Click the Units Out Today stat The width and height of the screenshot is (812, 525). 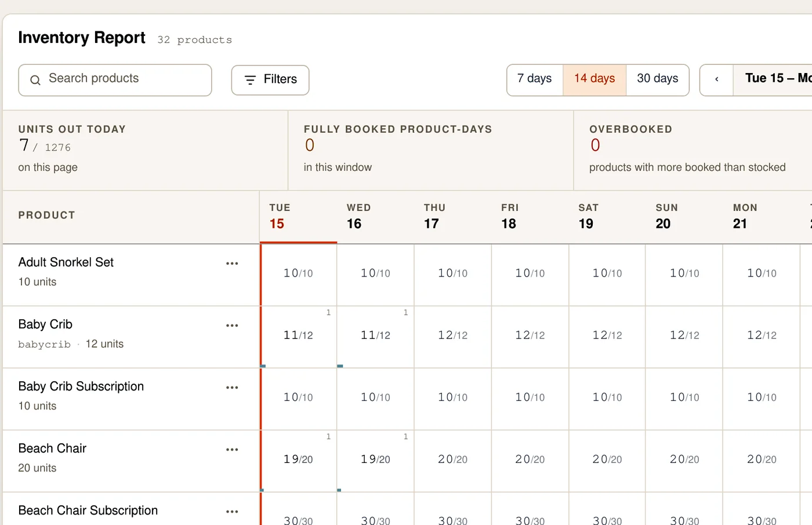pyautogui.click(x=145, y=150)
